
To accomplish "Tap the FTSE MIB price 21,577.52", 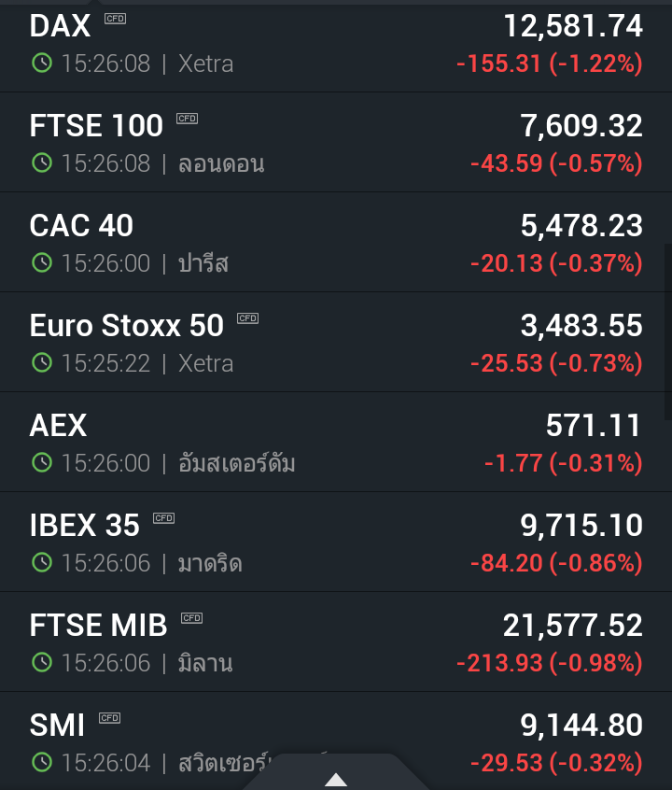I will [573, 625].
